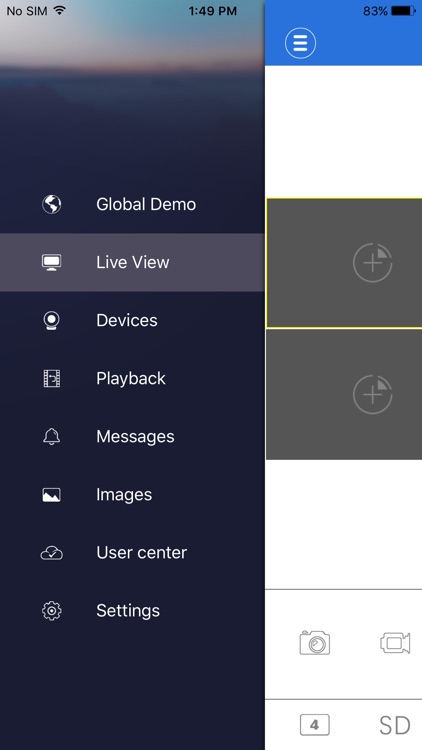Add a camera to the lower video window
Viewport: 422px width, 750px height.
373,395
